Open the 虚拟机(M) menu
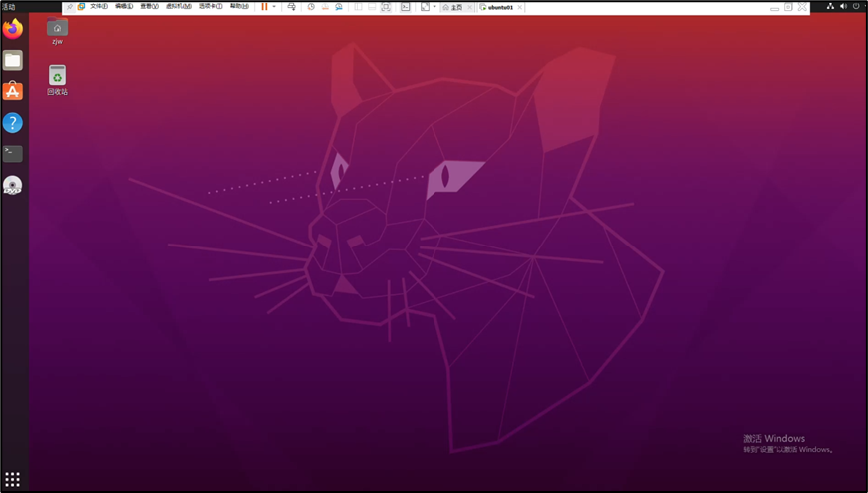Viewport: 868px width, 493px height. 178,7
